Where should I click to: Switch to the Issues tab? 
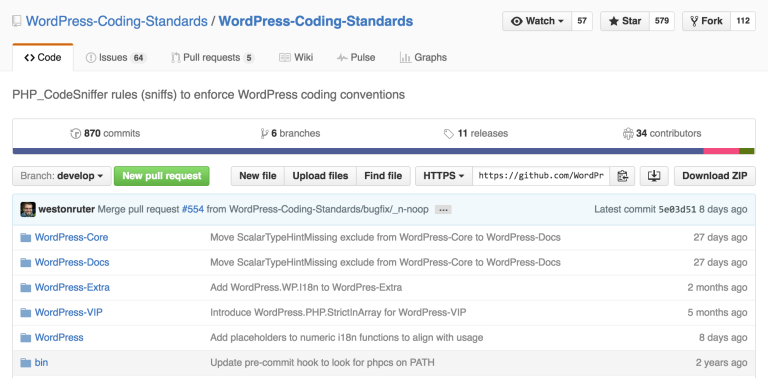tap(116, 57)
